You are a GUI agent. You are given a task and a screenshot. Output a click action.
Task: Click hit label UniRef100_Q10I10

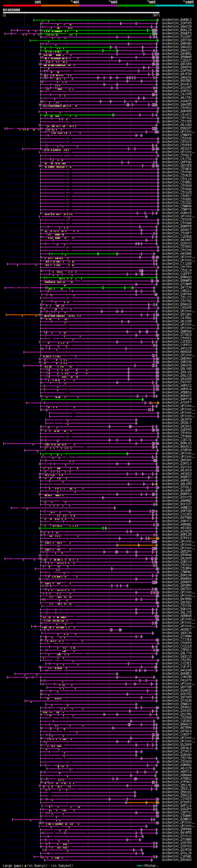177,467
